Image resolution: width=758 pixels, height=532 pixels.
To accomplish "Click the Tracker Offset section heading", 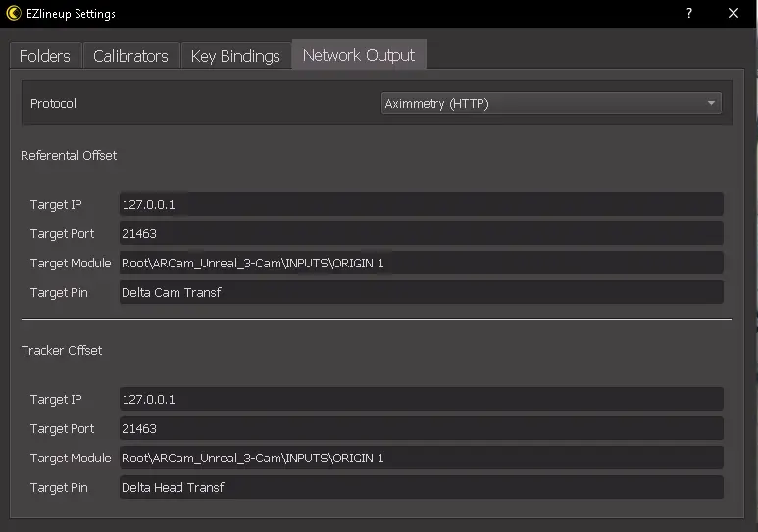I will [x=62, y=351].
